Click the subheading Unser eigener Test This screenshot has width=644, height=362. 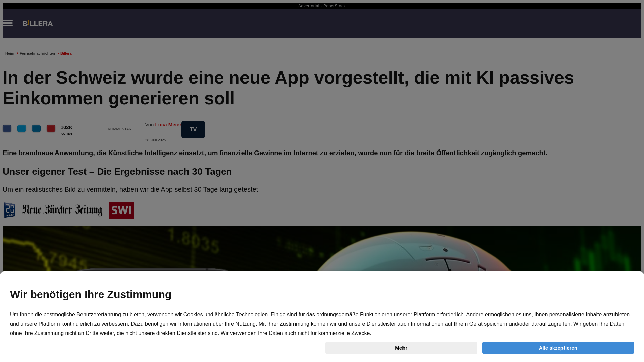[x=117, y=172]
